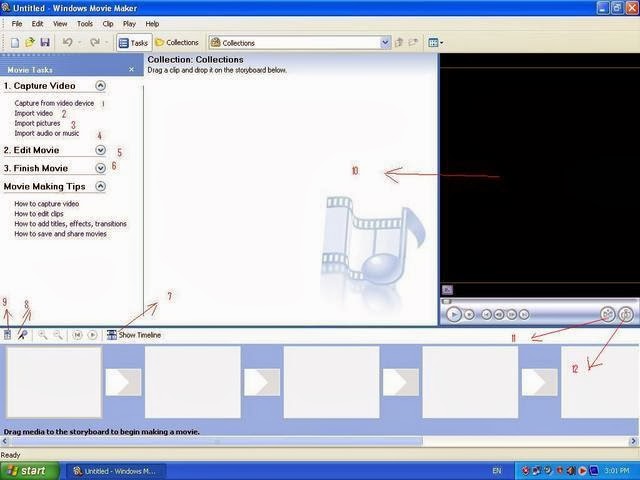Open How to edit clips tip
640x480 pixels.
tap(39, 213)
